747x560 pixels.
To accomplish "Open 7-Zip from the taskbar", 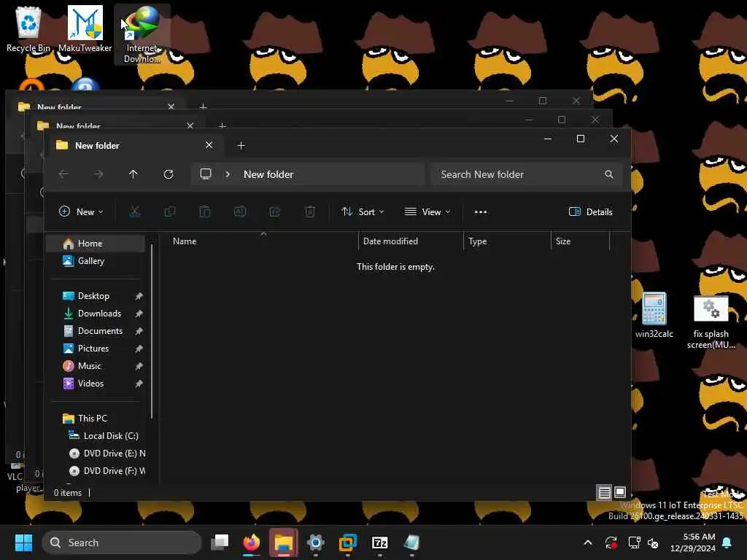I will (x=379, y=542).
